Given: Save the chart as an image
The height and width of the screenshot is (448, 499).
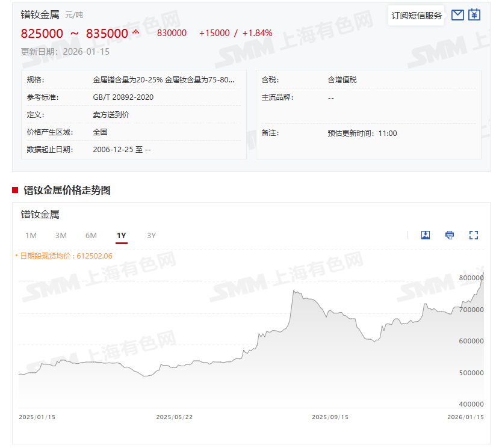Looking at the screenshot, I should 426,235.
